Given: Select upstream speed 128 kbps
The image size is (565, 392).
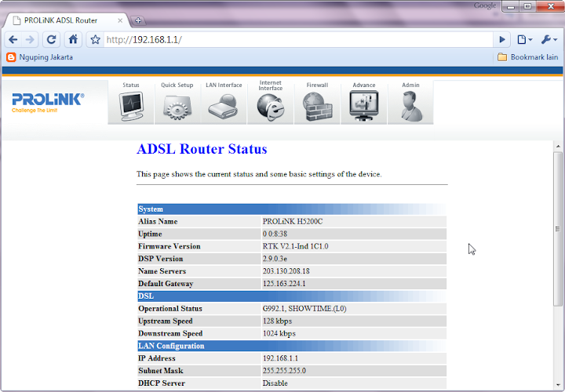Looking at the screenshot, I should point(277,321).
